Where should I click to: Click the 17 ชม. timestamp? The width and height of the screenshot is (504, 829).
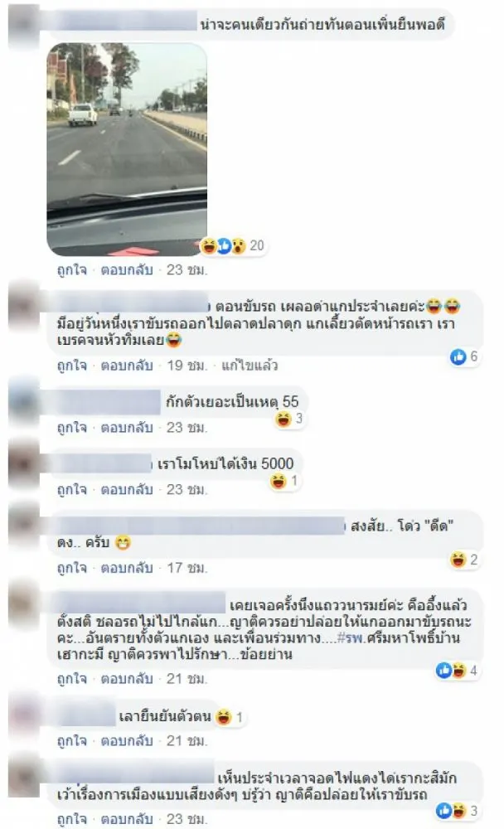(187, 569)
